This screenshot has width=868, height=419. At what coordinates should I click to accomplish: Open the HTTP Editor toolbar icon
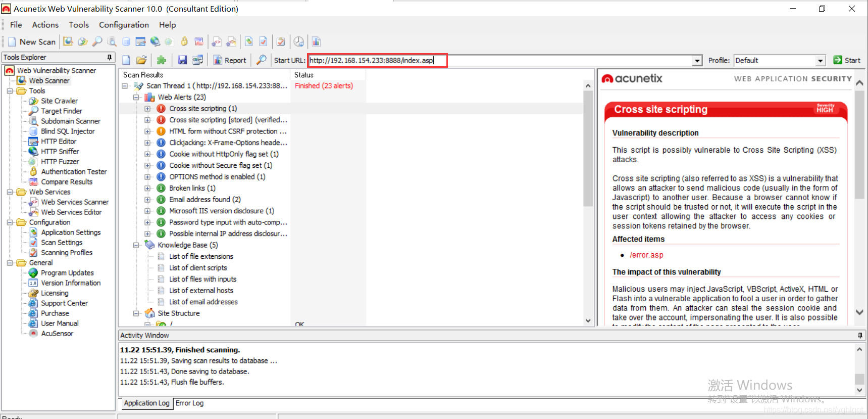141,41
